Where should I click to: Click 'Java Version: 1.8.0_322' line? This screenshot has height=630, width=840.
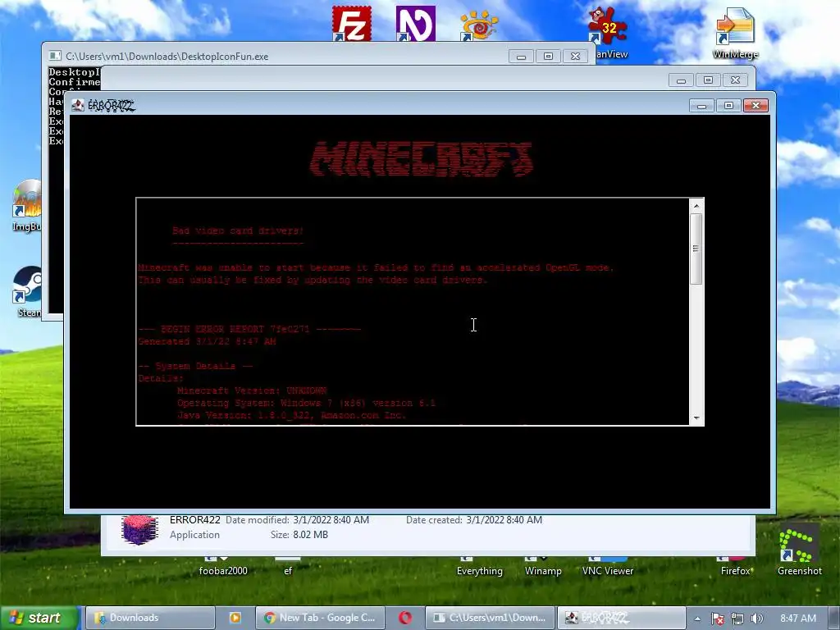point(292,415)
